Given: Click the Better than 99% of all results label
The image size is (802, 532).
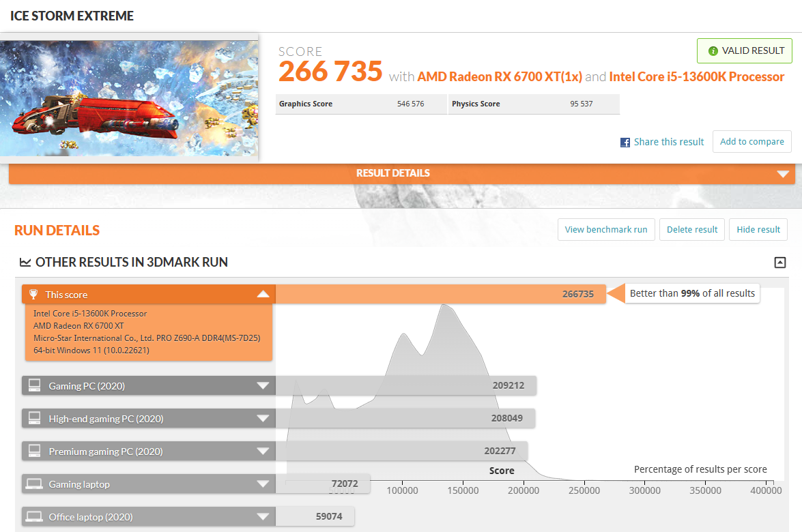Looking at the screenshot, I should tap(692, 293).
